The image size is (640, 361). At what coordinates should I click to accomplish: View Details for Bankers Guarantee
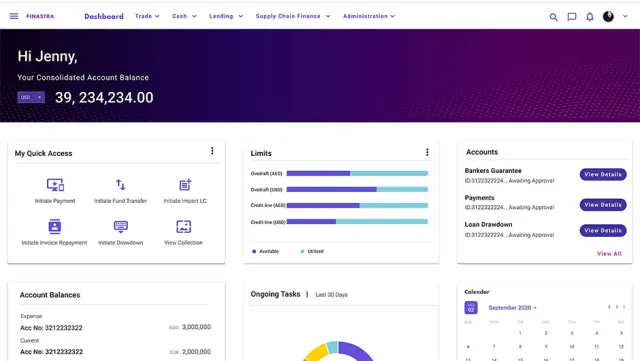pyautogui.click(x=603, y=174)
